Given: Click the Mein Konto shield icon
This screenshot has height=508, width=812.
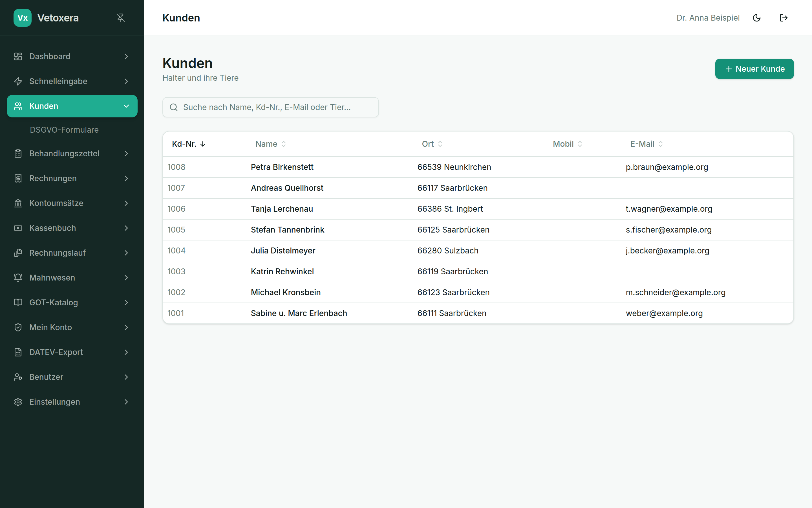Looking at the screenshot, I should 18,328.
